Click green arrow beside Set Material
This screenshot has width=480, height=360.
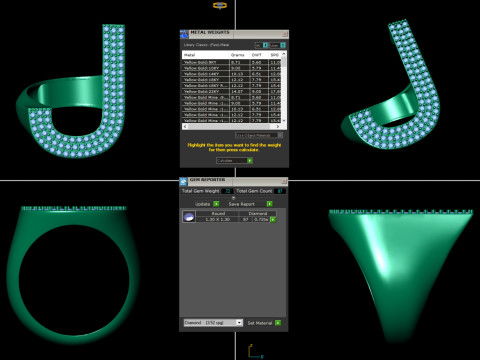click(x=278, y=323)
